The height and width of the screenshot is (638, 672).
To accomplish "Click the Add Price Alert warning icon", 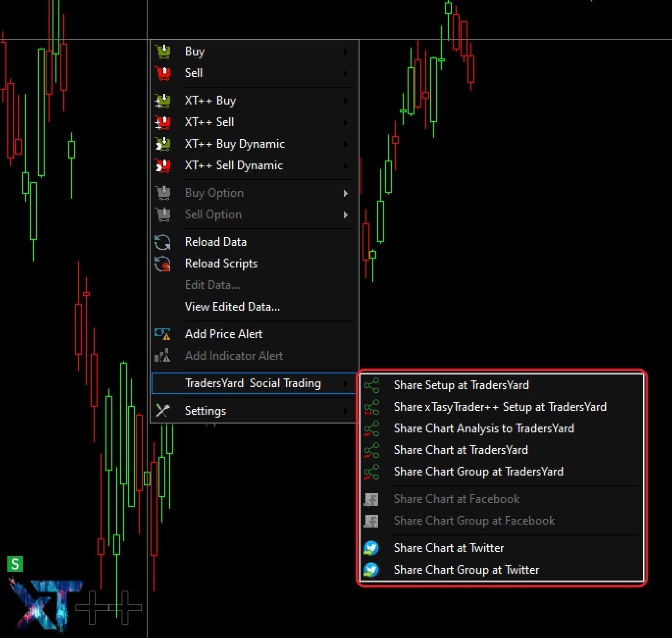I will point(163,334).
